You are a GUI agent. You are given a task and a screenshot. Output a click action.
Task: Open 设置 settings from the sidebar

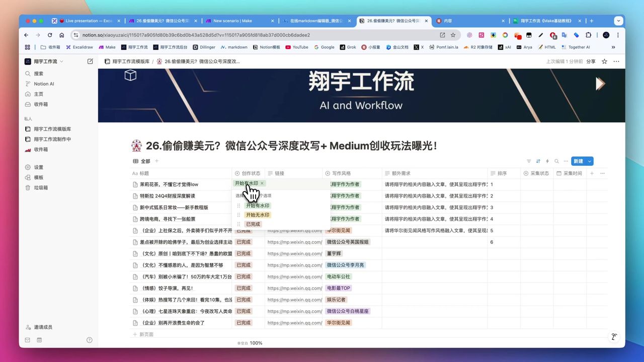tap(39, 167)
